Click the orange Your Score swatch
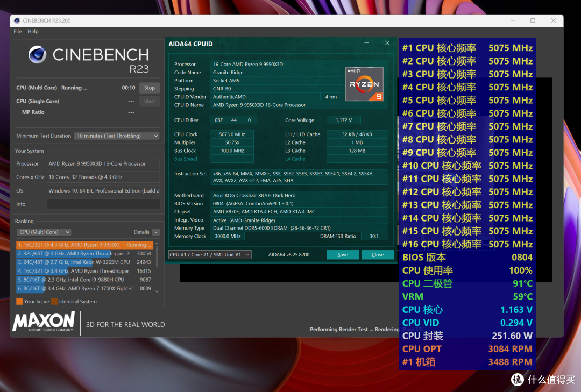Image resolution: width=581 pixels, height=392 pixels. point(20,302)
